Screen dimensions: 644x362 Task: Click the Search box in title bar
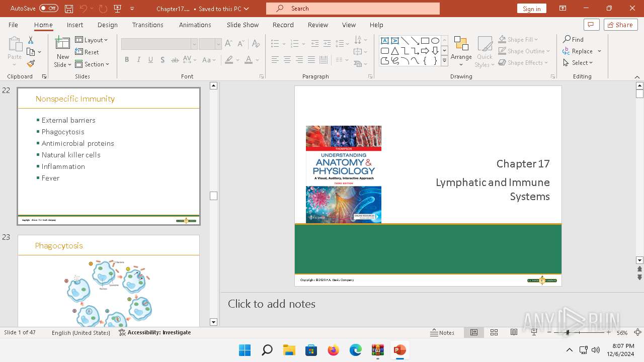[353, 9]
